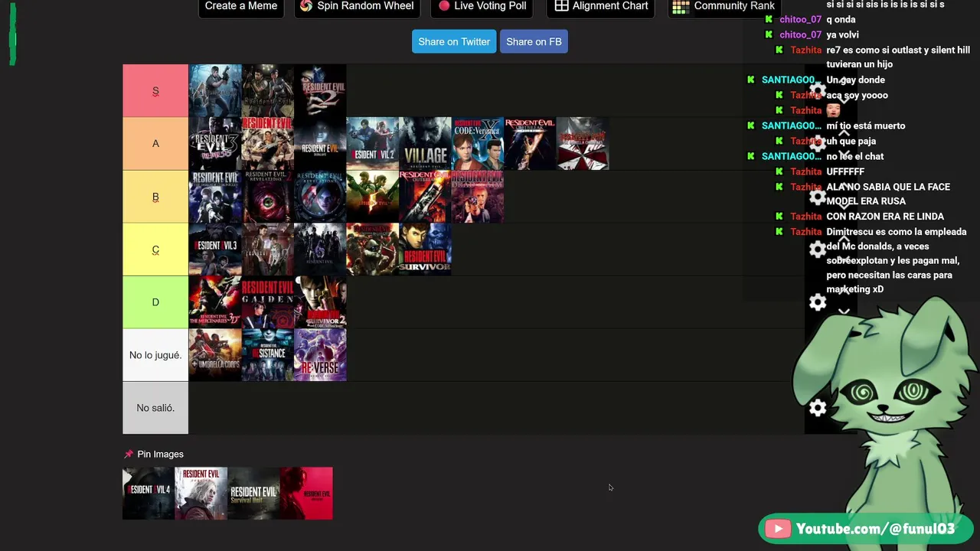
Task: Select Dead Aim cover in B tier
Action: (478, 196)
